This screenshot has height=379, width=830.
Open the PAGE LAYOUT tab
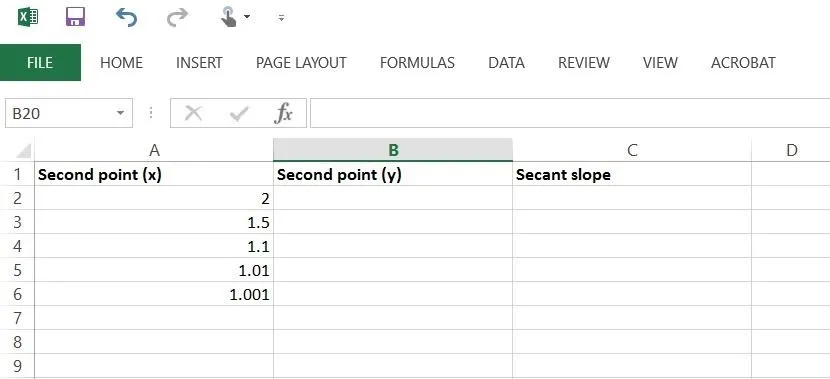click(x=301, y=62)
